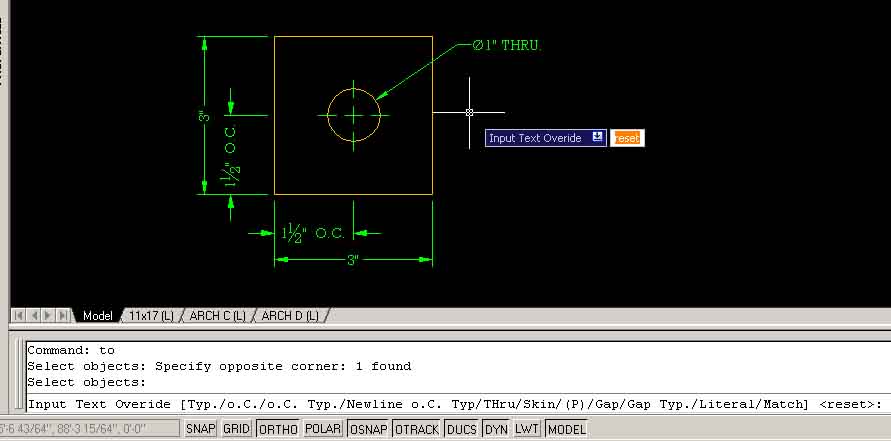This screenshot has width=891, height=441.
Task: Select the Model layout tab
Action: click(98, 315)
